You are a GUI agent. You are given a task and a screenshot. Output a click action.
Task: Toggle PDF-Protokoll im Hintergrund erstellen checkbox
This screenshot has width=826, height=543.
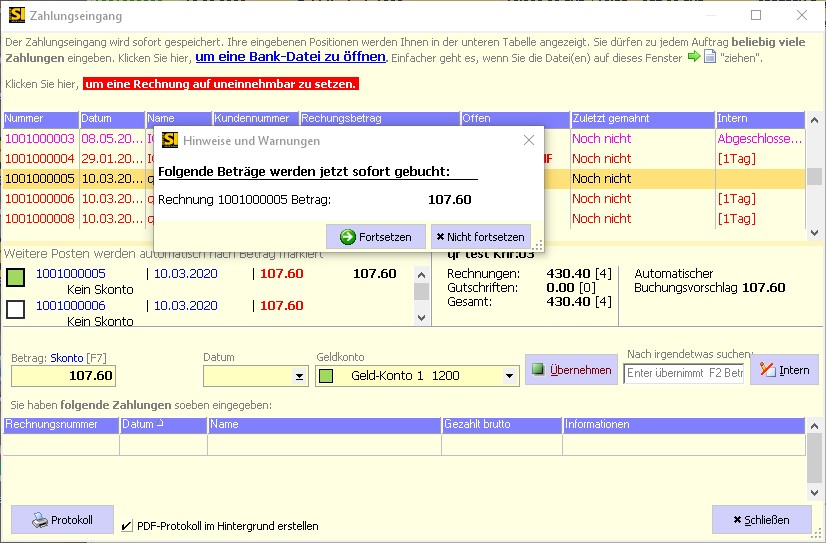click(125, 526)
